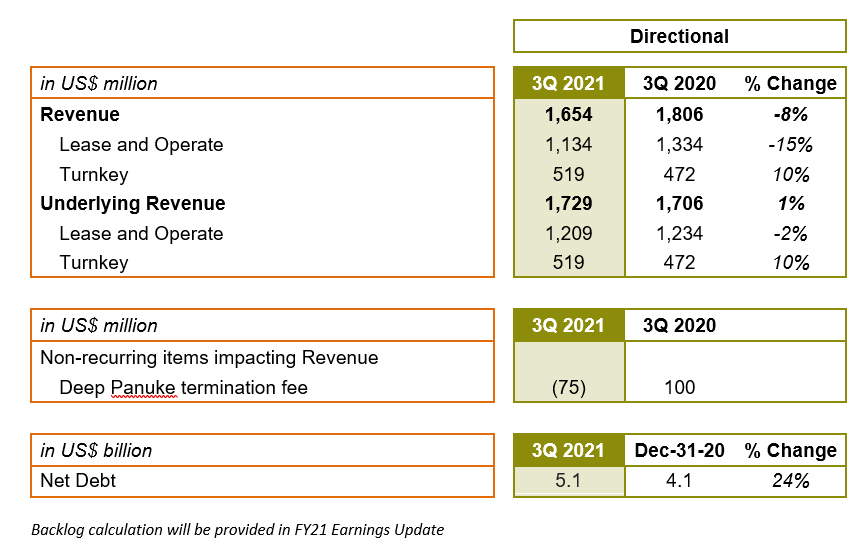
Task: Select the 1,334 Lease and Operate value
Action: coord(679,145)
